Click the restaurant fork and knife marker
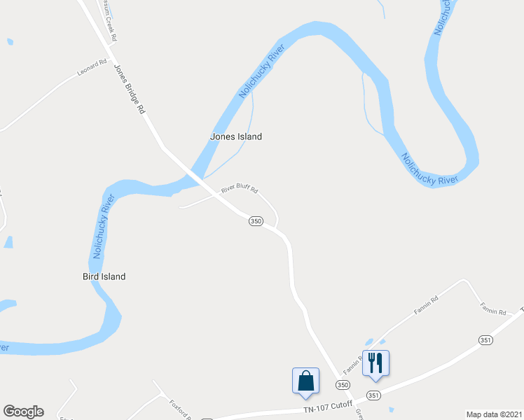This screenshot has height=420, width=524. click(x=375, y=365)
